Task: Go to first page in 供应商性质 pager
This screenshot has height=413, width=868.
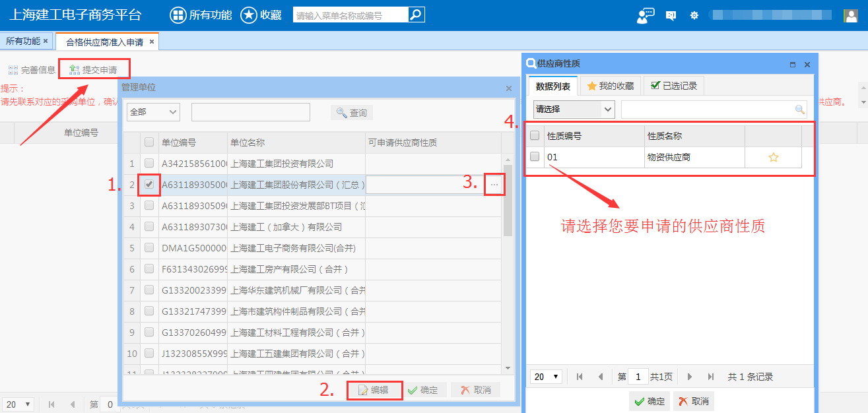Action: pyautogui.click(x=580, y=377)
